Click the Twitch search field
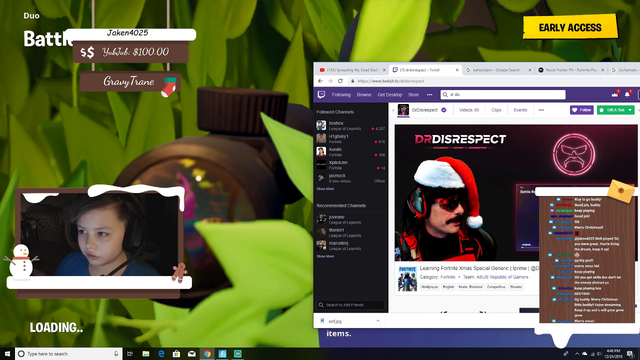The width and height of the screenshot is (640, 360). [x=503, y=95]
